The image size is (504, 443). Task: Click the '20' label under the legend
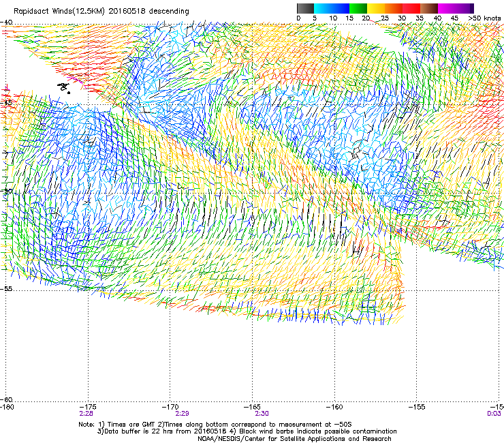(366, 18)
